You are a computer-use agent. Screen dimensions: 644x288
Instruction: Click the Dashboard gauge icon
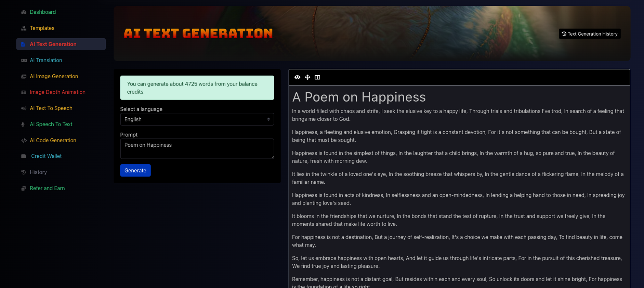click(24, 12)
